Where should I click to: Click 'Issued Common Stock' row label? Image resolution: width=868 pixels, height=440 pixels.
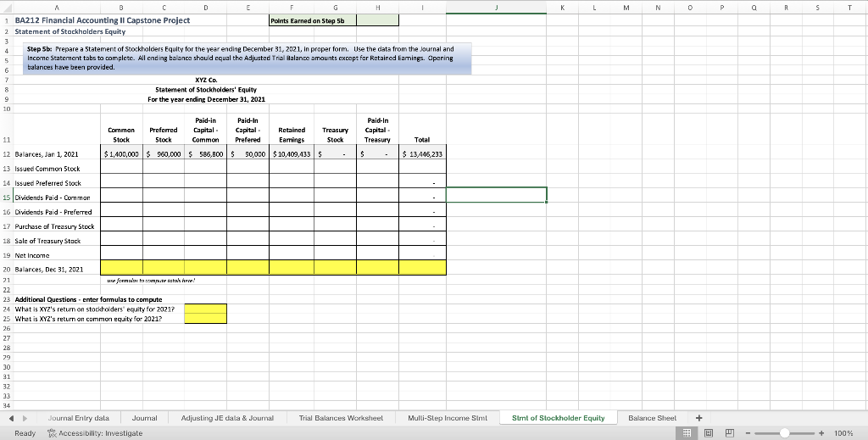point(47,168)
